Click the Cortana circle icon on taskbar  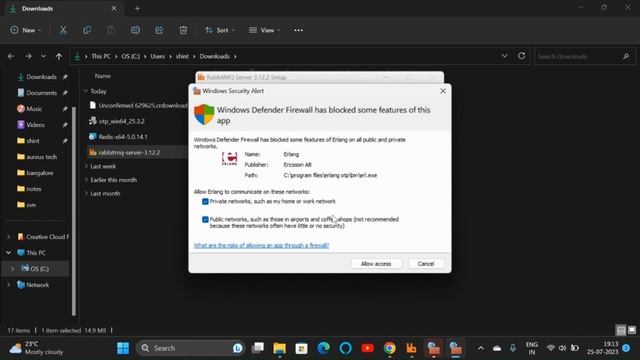click(x=345, y=348)
